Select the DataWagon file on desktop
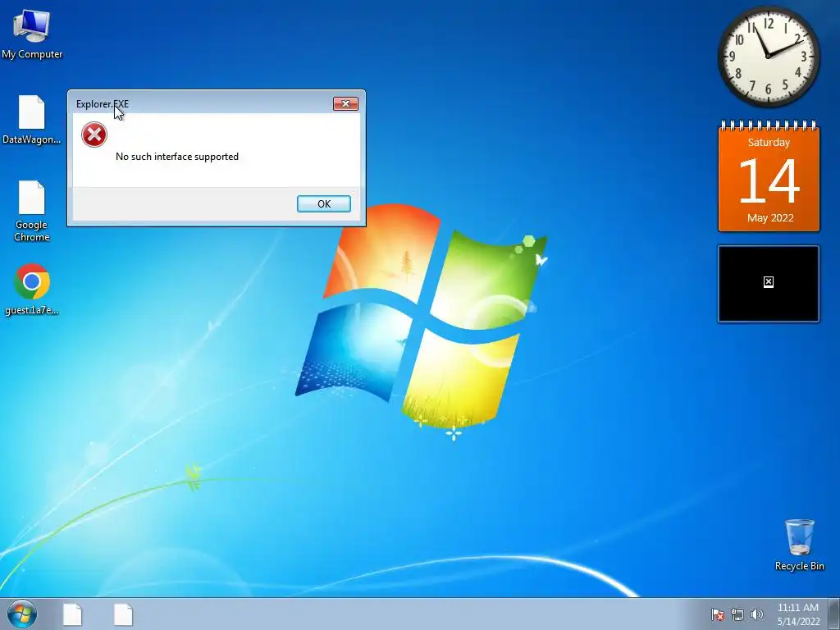This screenshot has width=840, height=630. [32, 120]
